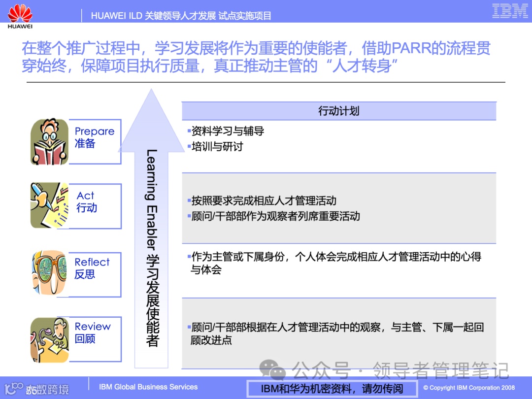This screenshot has height=399, width=532.
Task: Click the Prepare 准备 labeled box
Action: [95, 141]
